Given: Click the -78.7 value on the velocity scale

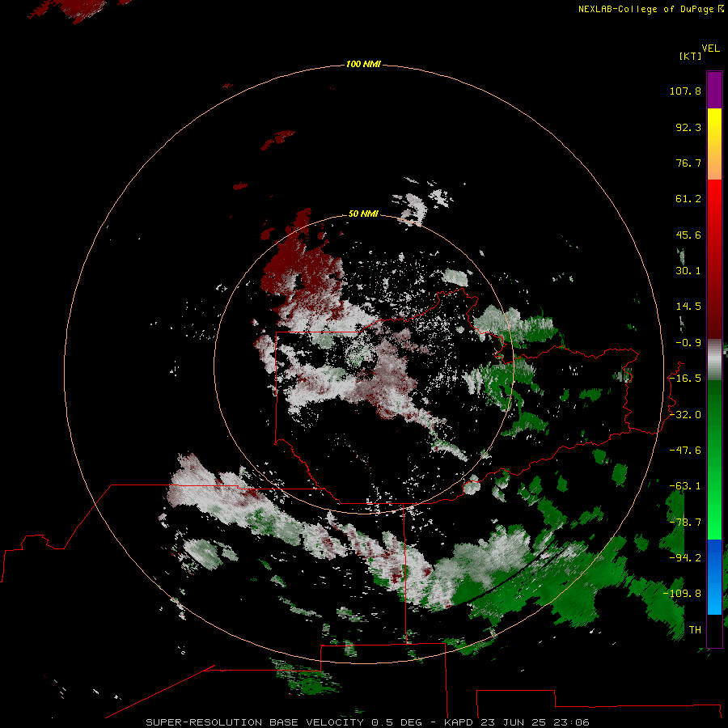Looking at the screenshot, I should [685, 523].
